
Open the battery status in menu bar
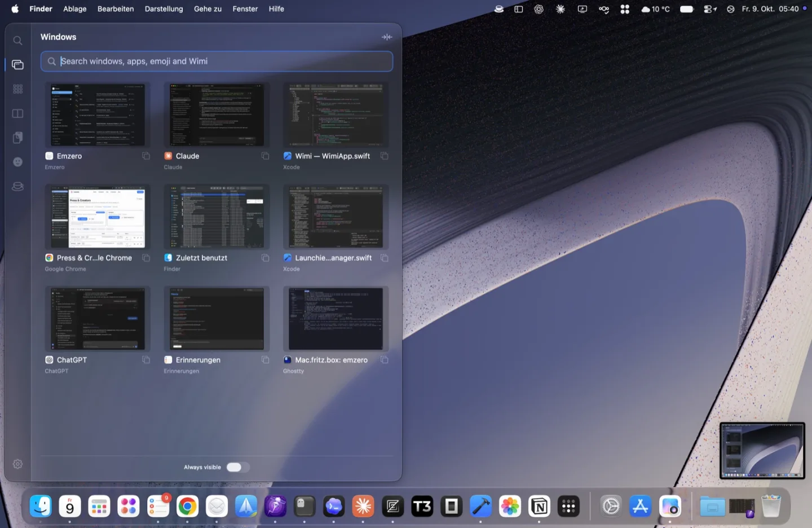686,9
